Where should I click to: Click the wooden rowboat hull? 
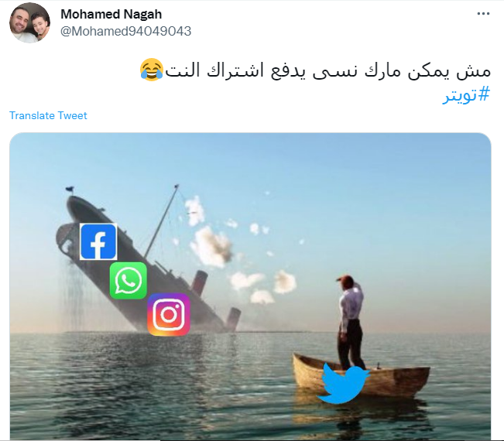click(361, 376)
